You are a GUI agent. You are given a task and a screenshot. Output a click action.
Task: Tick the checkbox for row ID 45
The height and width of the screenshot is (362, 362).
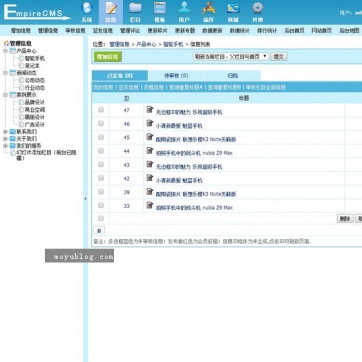tap(101, 137)
